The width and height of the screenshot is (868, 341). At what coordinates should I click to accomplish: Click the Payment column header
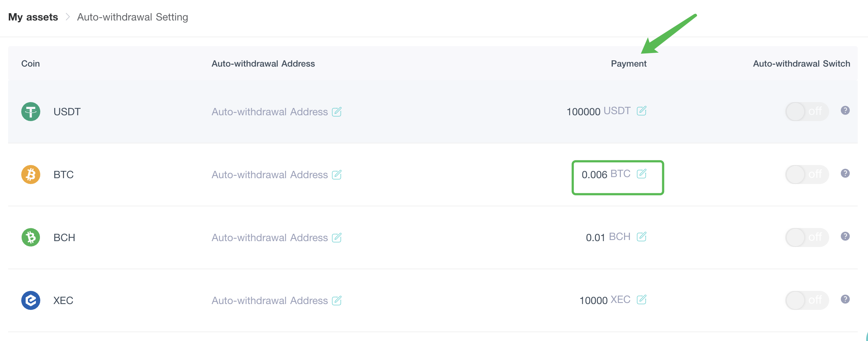628,64
